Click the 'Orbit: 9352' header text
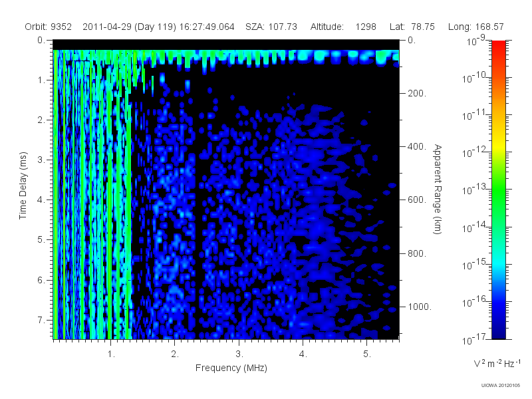This screenshot has height=399, width=532. coord(48,27)
